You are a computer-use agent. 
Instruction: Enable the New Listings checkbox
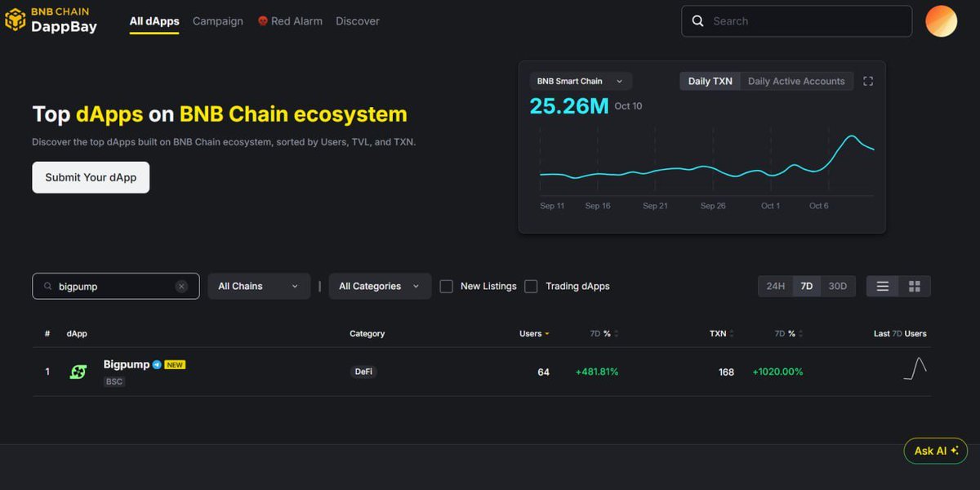[446, 287]
